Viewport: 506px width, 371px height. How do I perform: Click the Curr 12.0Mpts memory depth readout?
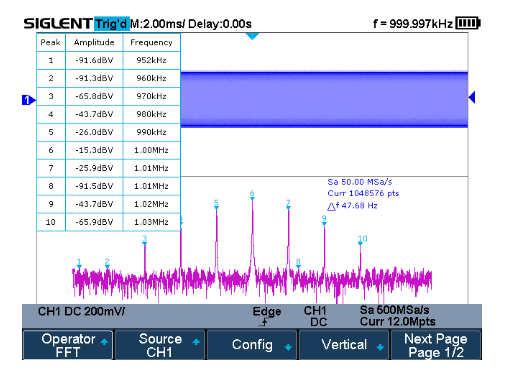[398, 322]
